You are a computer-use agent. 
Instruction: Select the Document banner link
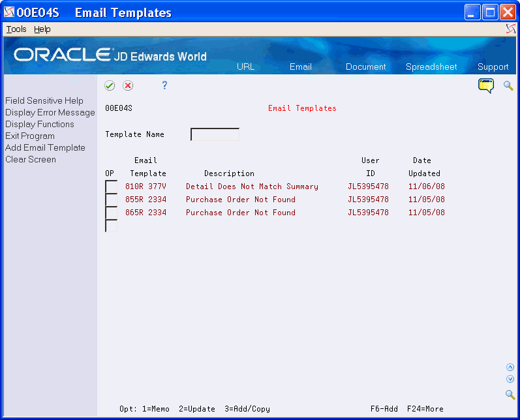click(366, 67)
